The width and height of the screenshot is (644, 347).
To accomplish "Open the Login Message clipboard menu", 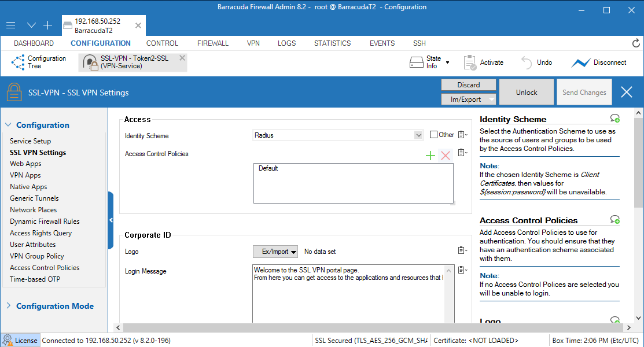I will tap(462, 270).
